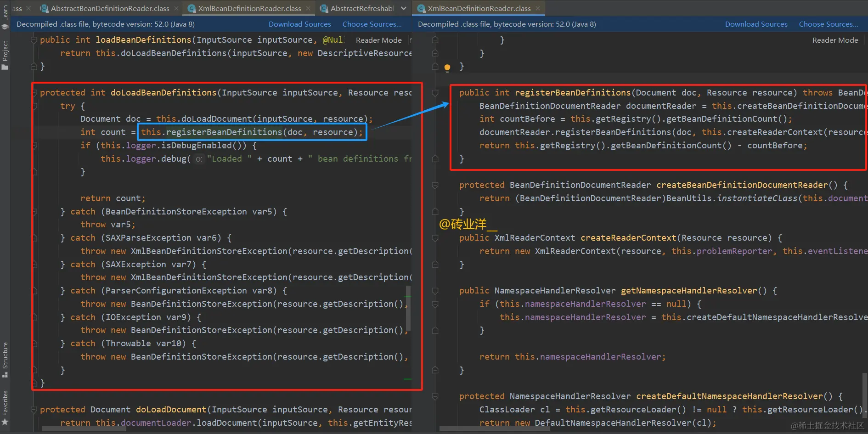Click the registerBeanDefinitions method name in right editor declaration
This screenshot has width=868, height=434.
click(573, 93)
